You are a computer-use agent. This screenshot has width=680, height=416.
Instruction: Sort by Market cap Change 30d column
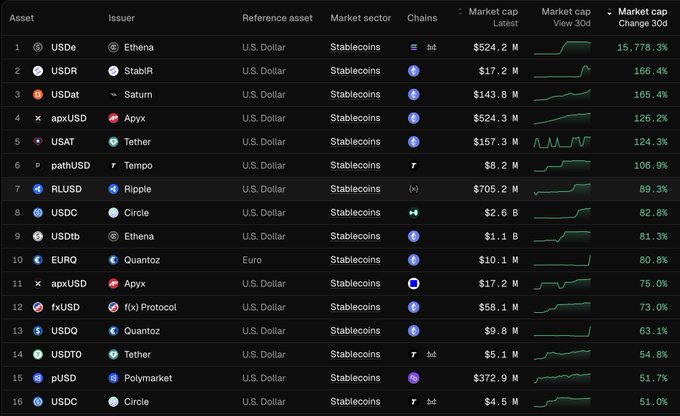pos(637,17)
